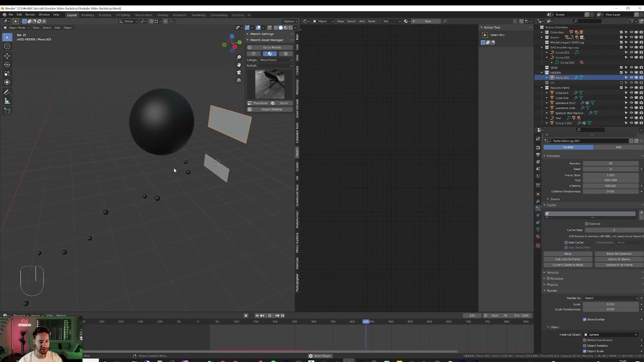Collapse the Emission panel
Image resolution: width=644 pixels, height=362 pixels.
(x=553, y=156)
